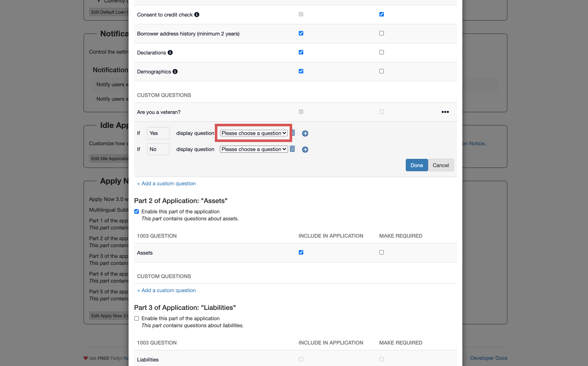This screenshot has width=588, height=366.
Task: Click the Demographics info icon
Action: 175,72
